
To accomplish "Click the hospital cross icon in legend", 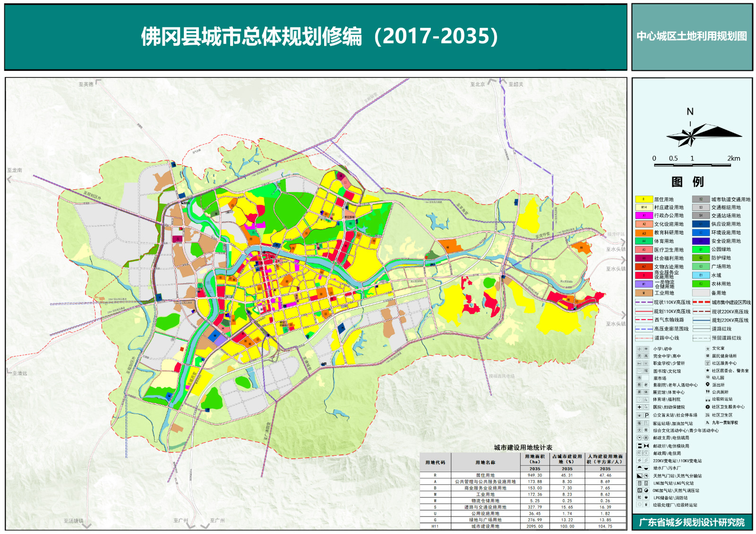I will (639, 407).
